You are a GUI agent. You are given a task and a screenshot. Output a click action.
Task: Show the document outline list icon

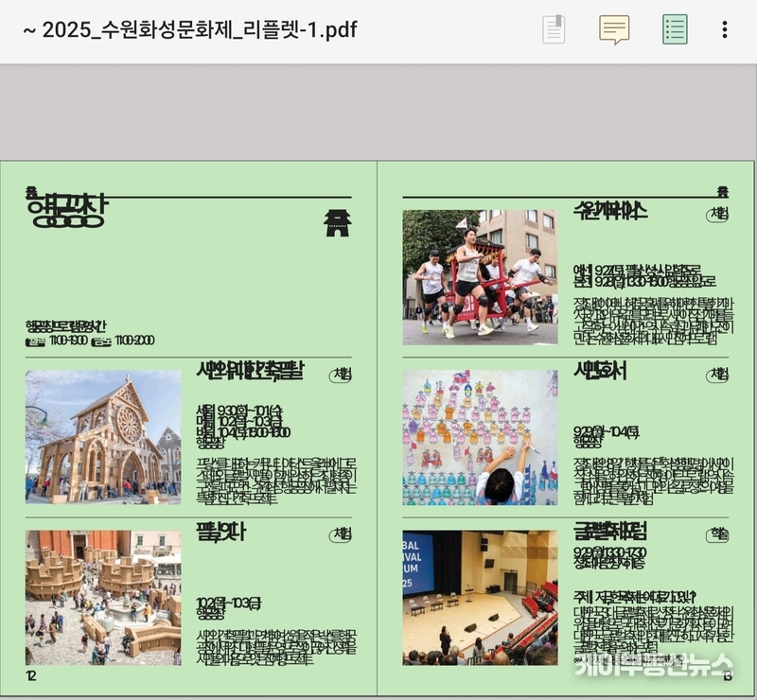click(675, 29)
